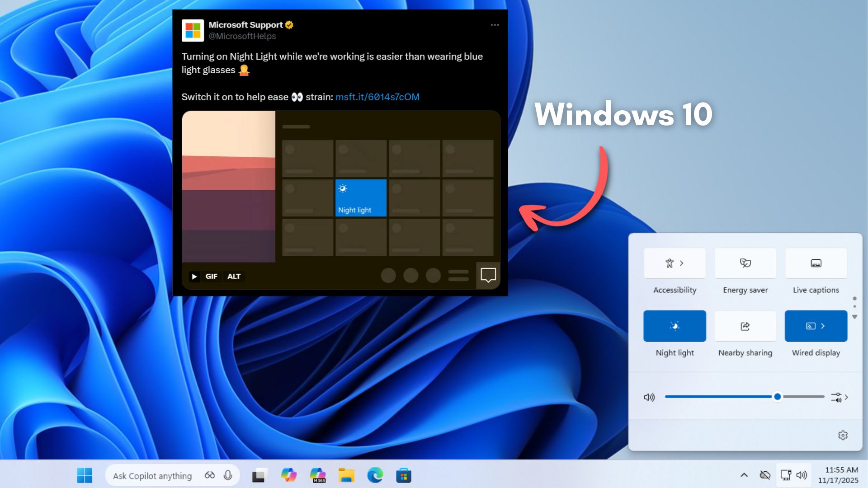
Task: Enable Energy saver mode
Action: (745, 263)
